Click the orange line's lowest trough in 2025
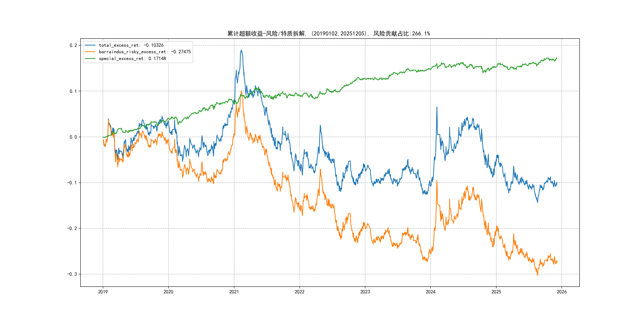The height and width of the screenshot is (322, 644). [537, 275]
